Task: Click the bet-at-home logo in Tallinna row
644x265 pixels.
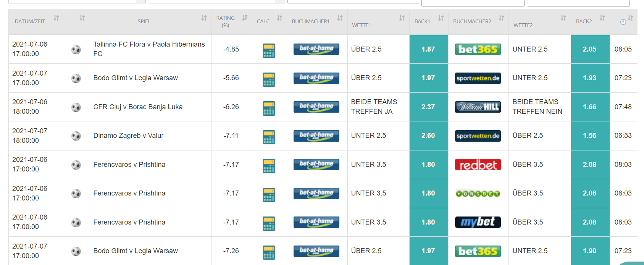Action: tap(316, 49)
